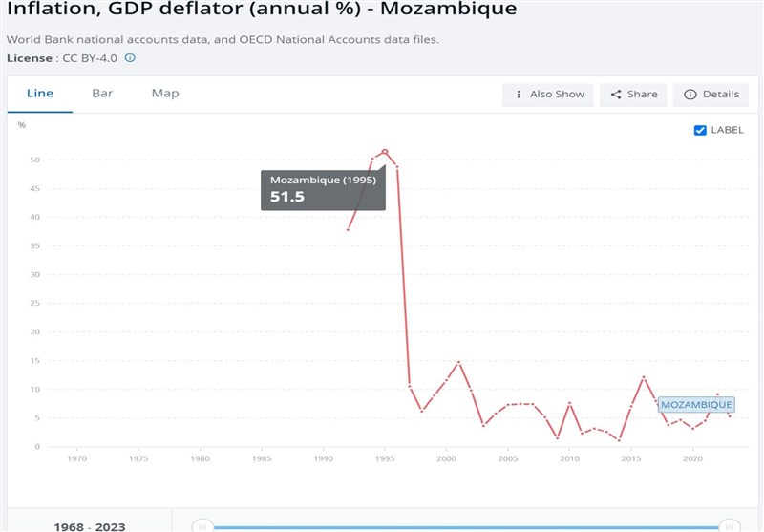The height and width of the screenshot is (532, 764).
Task: Click the right year range slider handle
Action: 730,525
